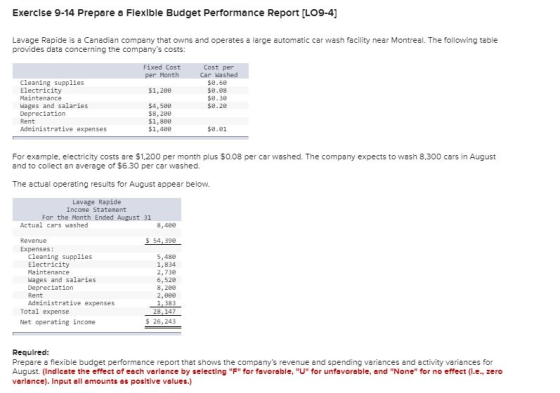Image resolution: width=560 pixels, height=393 pixels.
Task: Click the $1,800 rent fixed cost cell
Action: [160, 121]
